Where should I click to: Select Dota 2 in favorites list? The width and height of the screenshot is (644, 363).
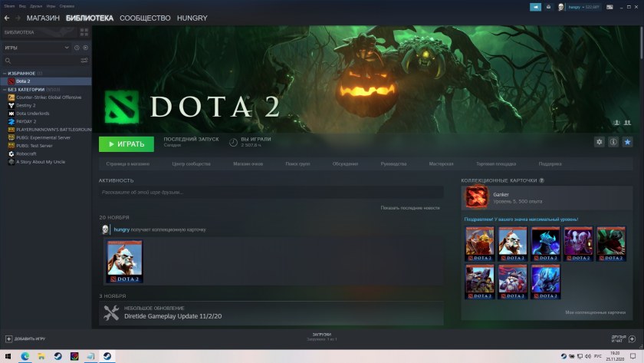[x=46, y=81]
